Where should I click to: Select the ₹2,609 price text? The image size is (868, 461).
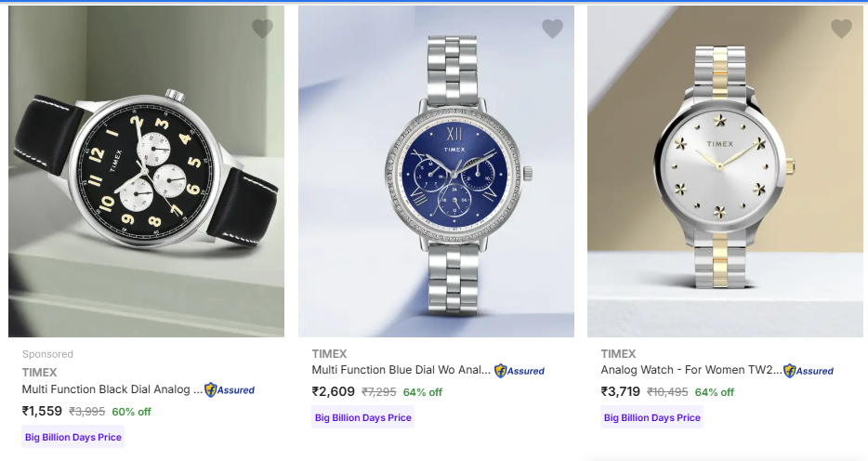(334, 392)
